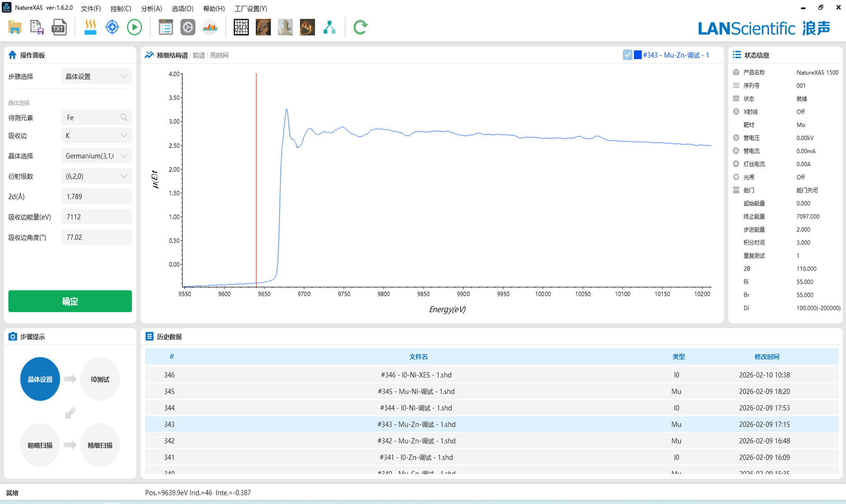Click the green 确定 button
The height and width of the screenshot is (504, 846).
click(x=70, y=301)
